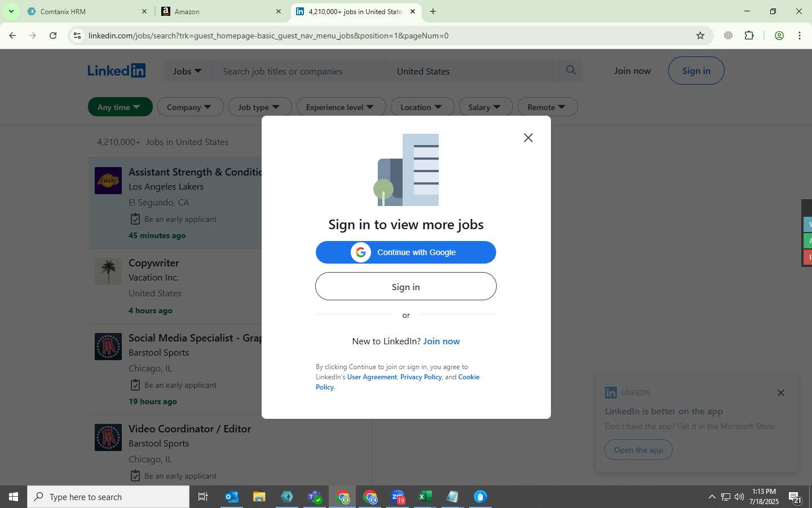The width and height of the screenshot is (812, 508).
Task: Expand the Any time filter
Action: click(x=120, y=107)
